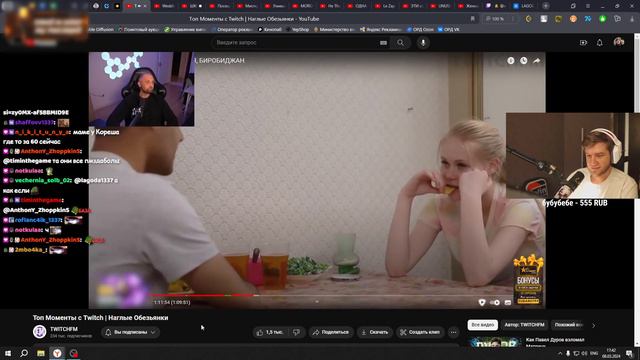Screen dimensions: 640x360
Task: Switch to the MORI browser tab
Action: (x=303, y=6)
